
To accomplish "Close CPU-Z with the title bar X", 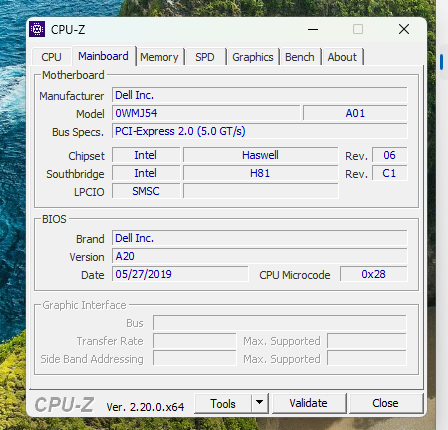I will [404, 29].
